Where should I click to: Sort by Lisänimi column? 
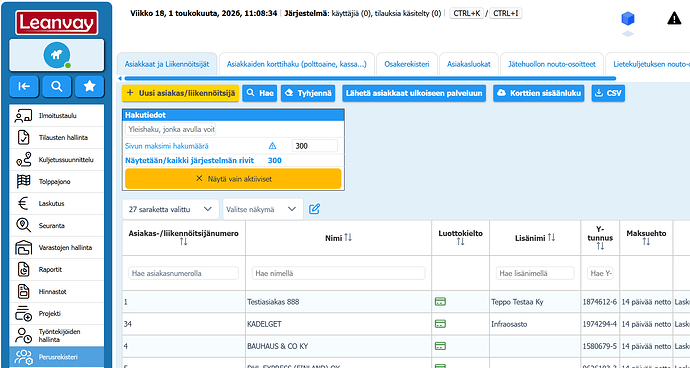coord(551,238)
